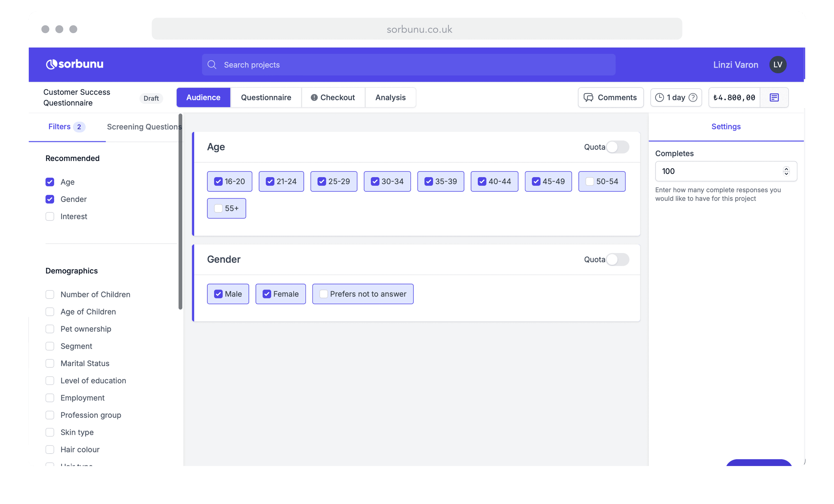The width and height of the screenshot is (834, 504).
Task: Click the sorbunu.co.uk address bar
Action: click(417, 29)
